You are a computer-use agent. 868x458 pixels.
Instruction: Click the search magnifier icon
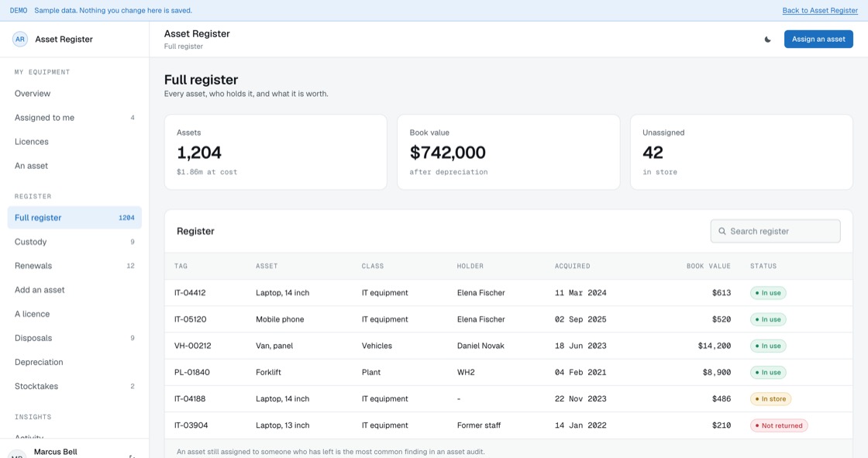[x=722, y=231]
